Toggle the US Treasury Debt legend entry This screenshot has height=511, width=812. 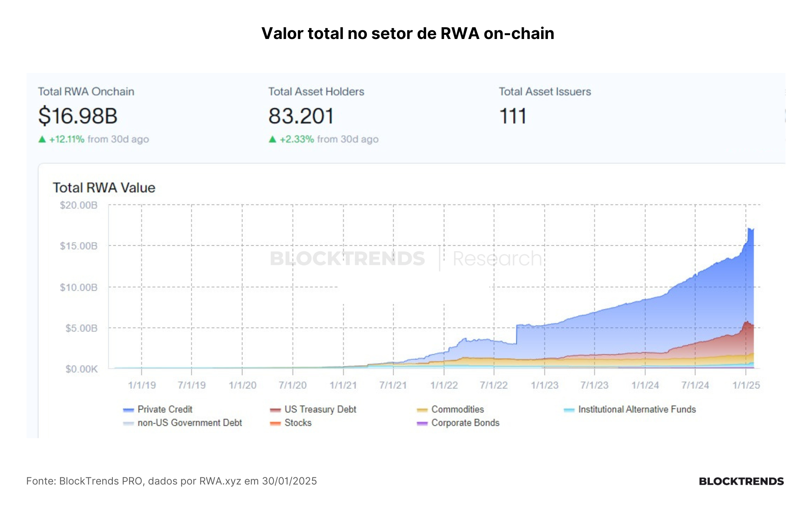click(313, 409)
